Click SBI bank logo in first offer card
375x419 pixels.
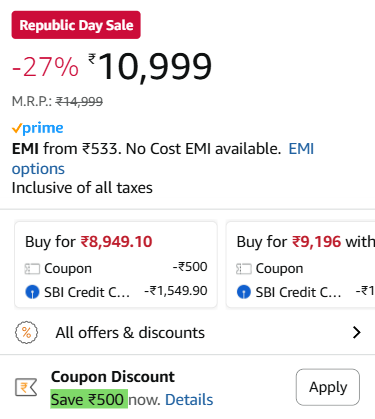(32, 292)
